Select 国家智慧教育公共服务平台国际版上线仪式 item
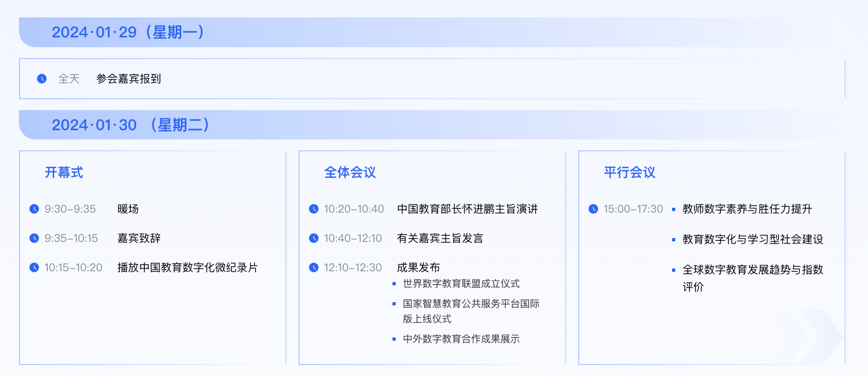Viewport: 868px width, 377px height. click(471, 311)
